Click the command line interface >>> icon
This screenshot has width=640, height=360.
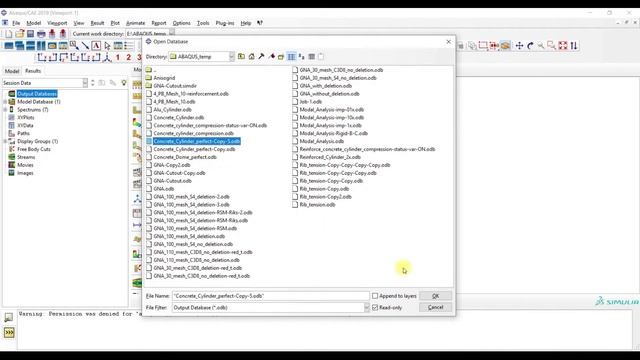click(9, 333)
